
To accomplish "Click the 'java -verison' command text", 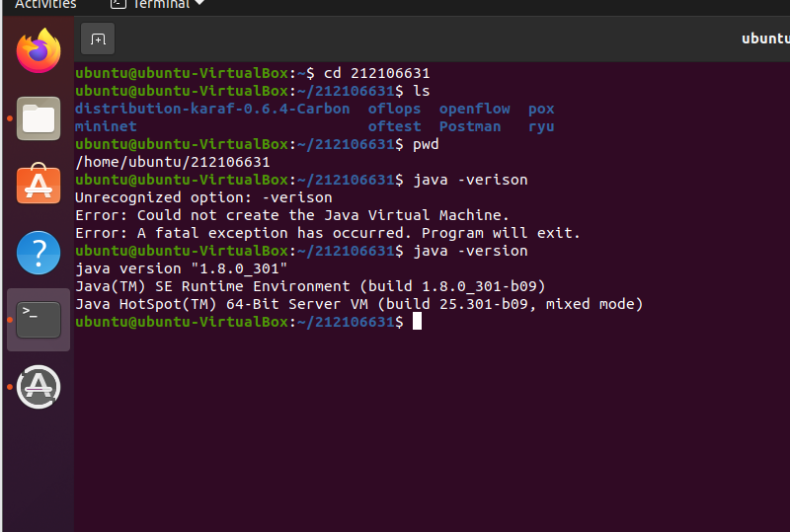I will pos(470,180).
